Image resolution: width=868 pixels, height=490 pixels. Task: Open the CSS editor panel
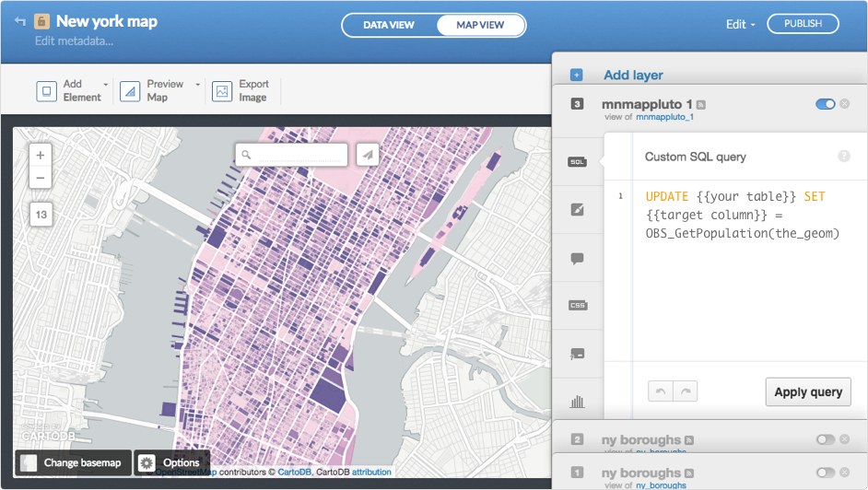(x=578, y=305)
